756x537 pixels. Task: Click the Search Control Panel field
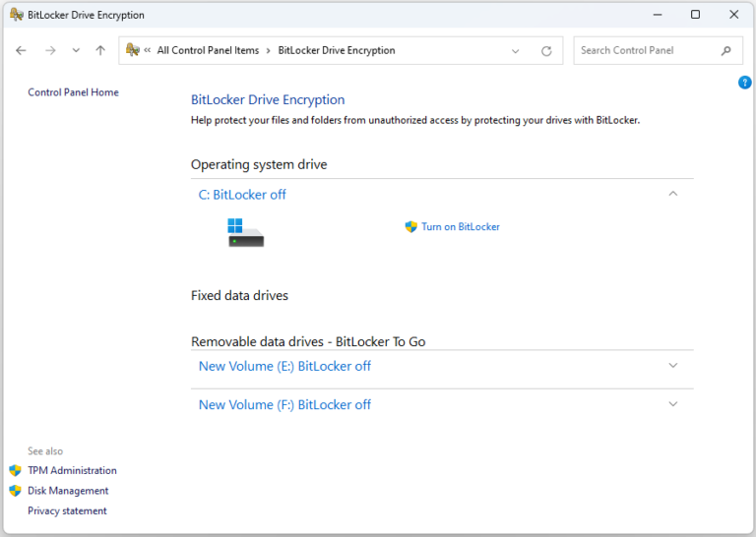click(658, 50)
